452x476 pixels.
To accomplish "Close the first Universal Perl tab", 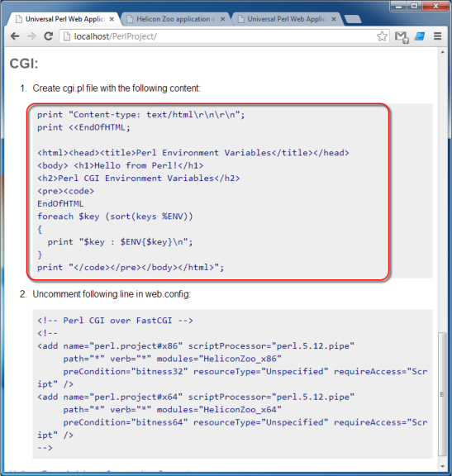I will [x=112, y=19].
